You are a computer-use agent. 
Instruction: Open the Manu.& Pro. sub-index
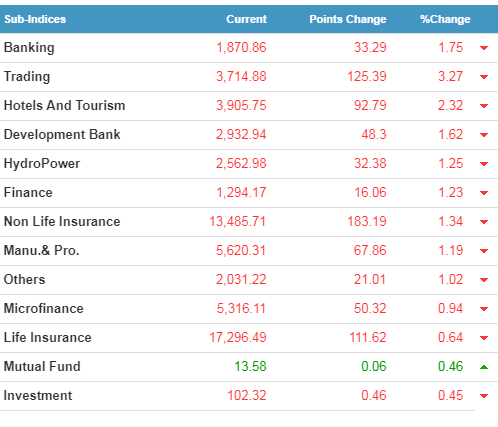42,250
